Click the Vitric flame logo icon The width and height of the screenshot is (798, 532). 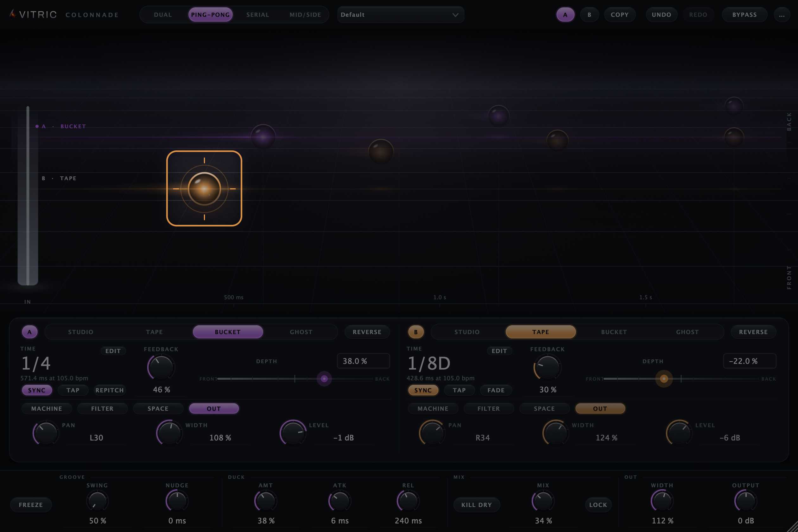tap(13, 14)
